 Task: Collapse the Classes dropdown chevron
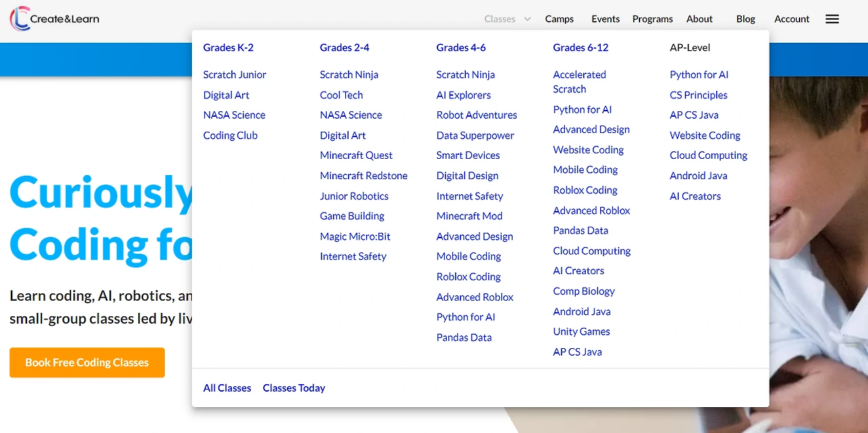pyautogui.click(x=528, y=19)
